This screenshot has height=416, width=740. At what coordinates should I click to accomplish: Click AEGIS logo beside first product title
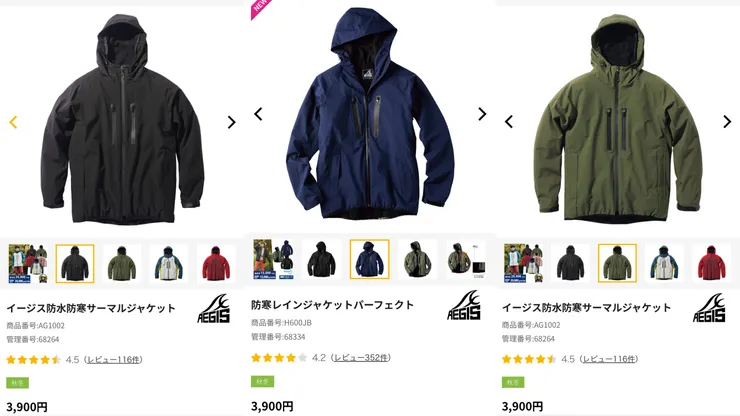[x=214, y=309]
